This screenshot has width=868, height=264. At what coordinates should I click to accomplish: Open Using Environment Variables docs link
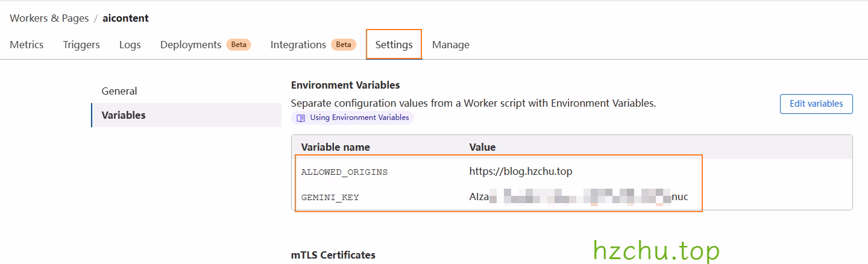(353, 118)
